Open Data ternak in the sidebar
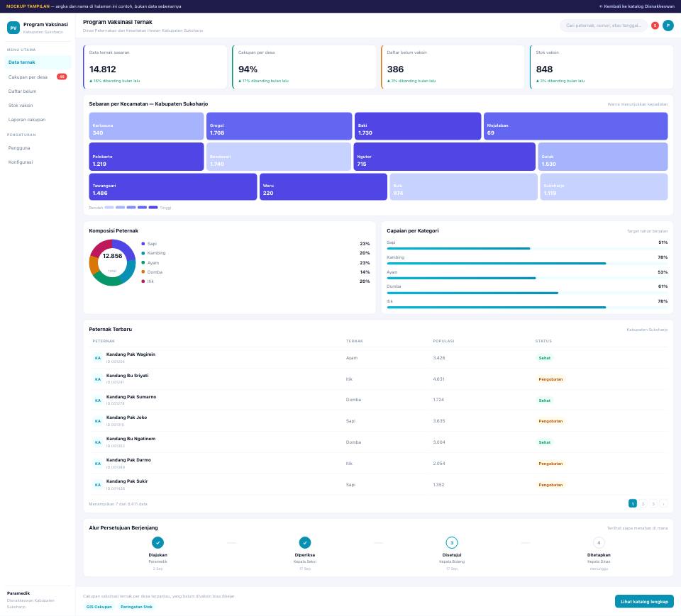This screenshot has width=681, height=616. (38, 62)
